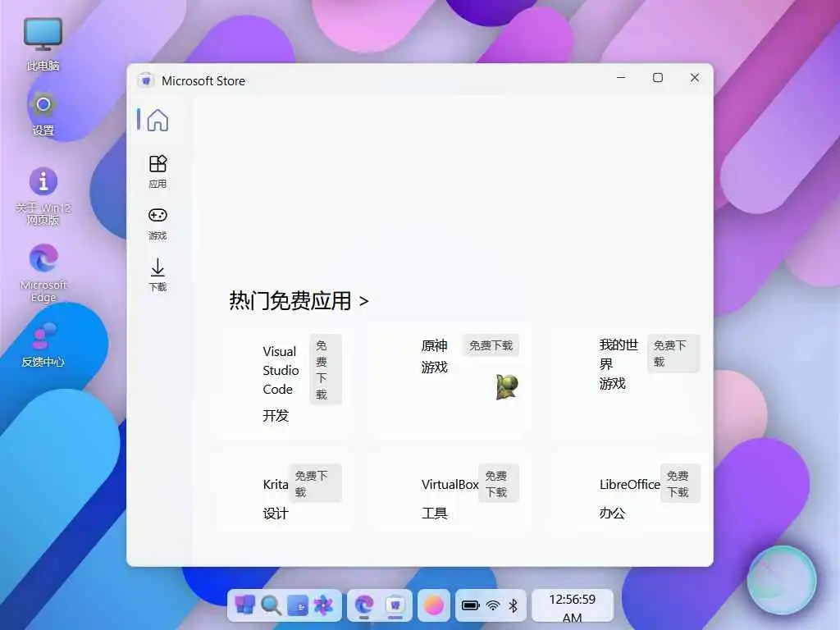840x630 pixels.
Task: Open the 设置 desktop shortcut
Action: [43, 113]
